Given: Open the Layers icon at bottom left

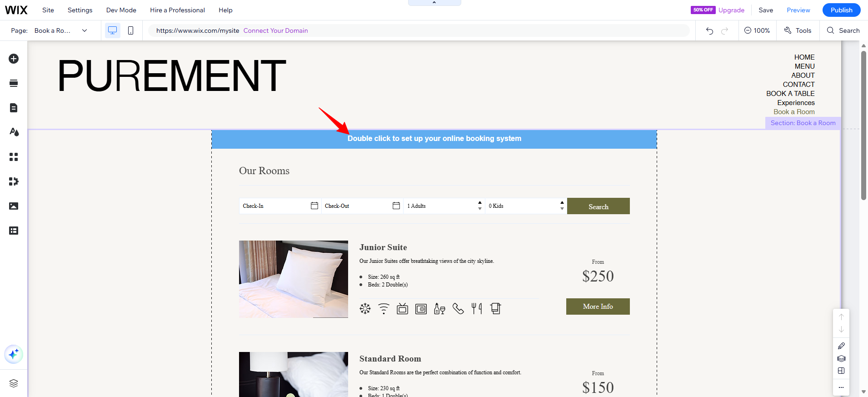Looking at the screenshot, I should pyautogui.click(x=14, y=383).
